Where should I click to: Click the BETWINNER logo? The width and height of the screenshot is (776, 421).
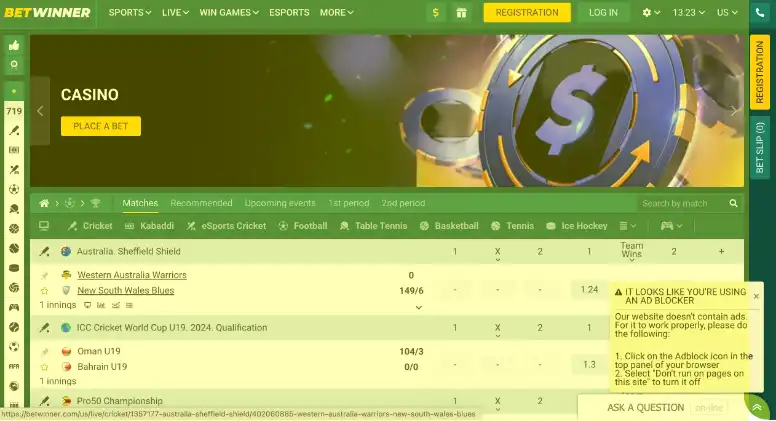tap(48, 12)
